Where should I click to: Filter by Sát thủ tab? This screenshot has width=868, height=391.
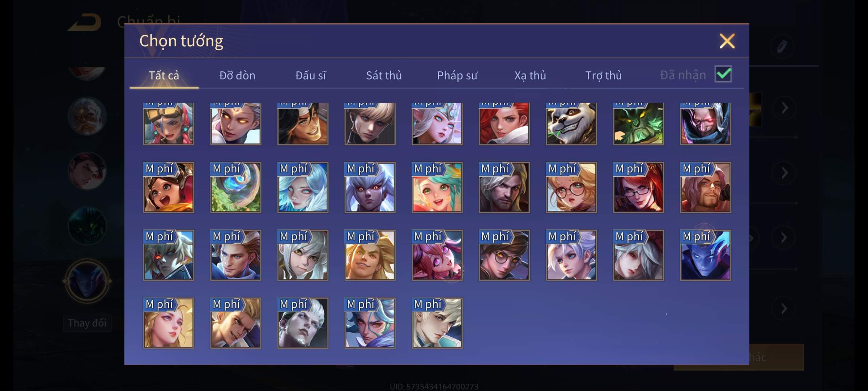[384, 75]
